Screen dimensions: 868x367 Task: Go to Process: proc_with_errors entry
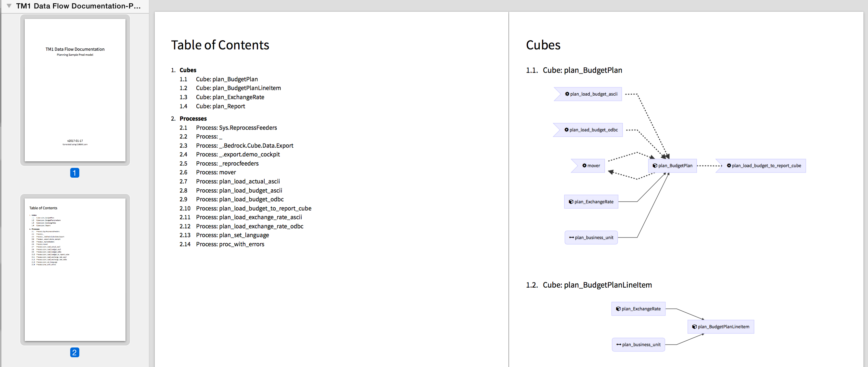tap(230, 244)
